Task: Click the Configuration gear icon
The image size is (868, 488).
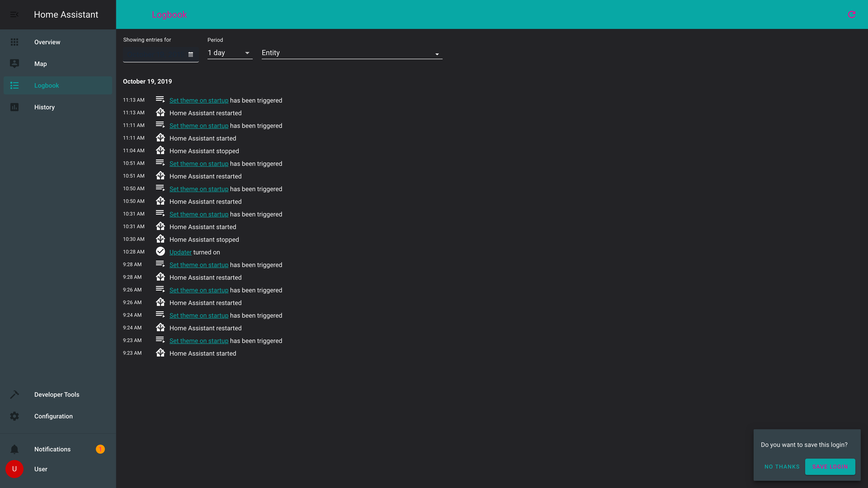Action: pos(14,416)
